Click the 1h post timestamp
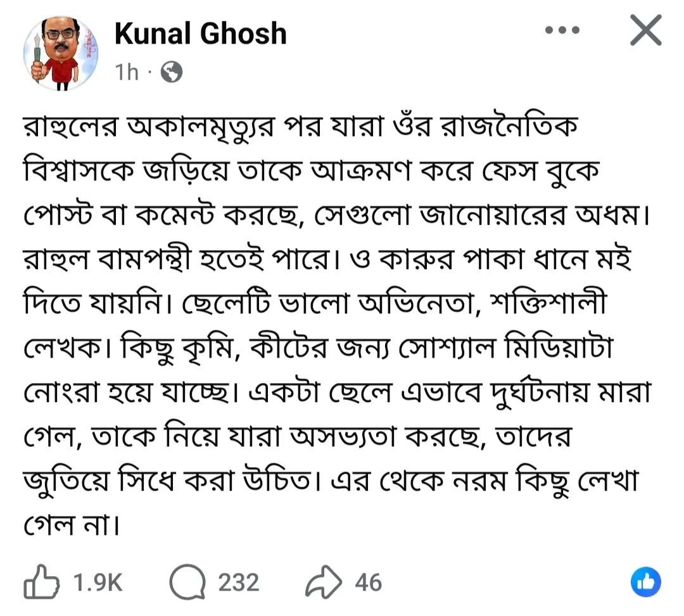Viewport: 684px width, 616px height. (127, 73)
